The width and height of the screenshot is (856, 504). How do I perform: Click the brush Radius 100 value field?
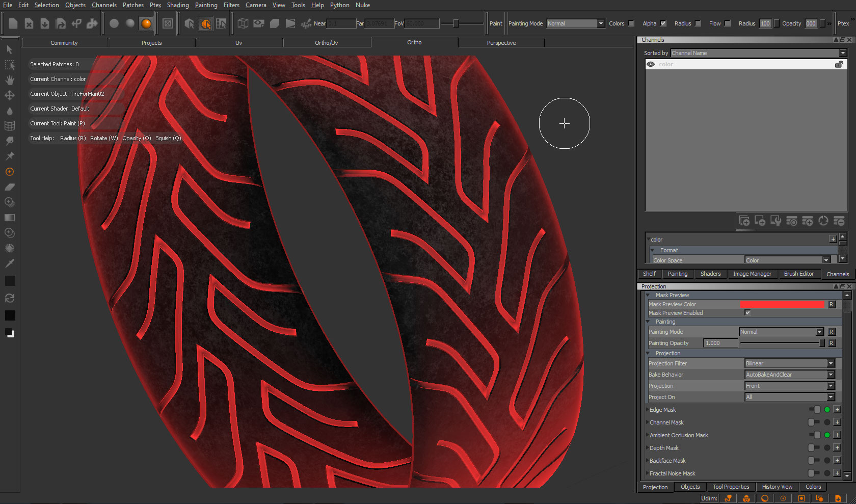[x=765, y=23]
